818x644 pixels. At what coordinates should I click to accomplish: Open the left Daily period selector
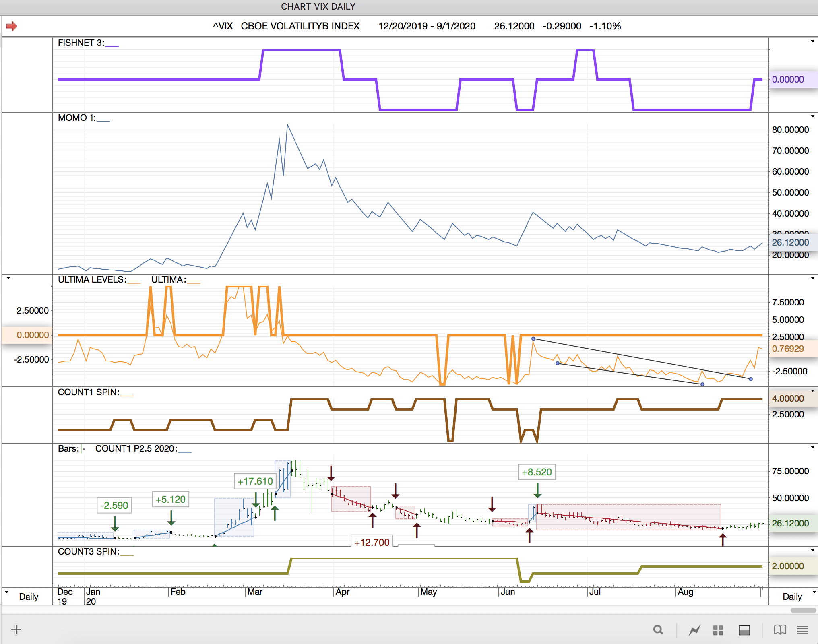pyautogui.click(x=28, y=597)
